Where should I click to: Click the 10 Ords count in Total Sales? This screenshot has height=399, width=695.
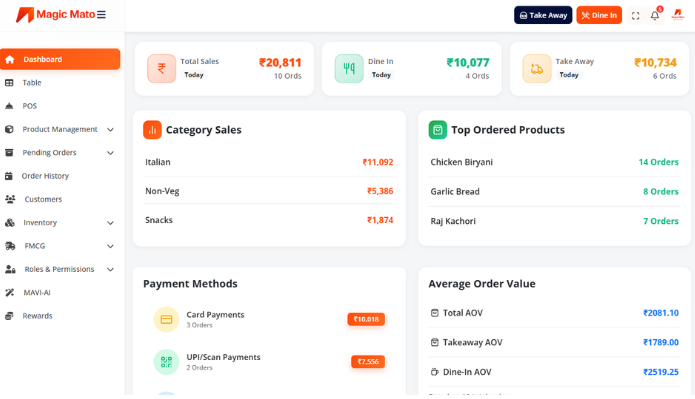tap(288, 76)
